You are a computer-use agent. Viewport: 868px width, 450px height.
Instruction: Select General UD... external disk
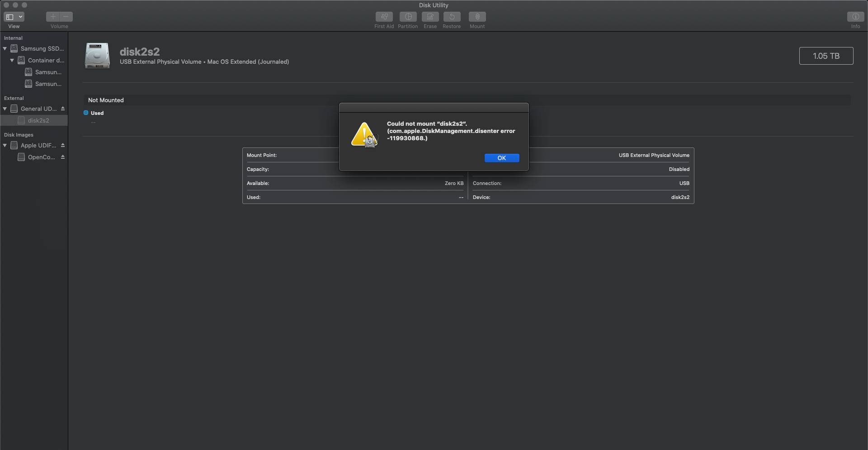(34, 109)
